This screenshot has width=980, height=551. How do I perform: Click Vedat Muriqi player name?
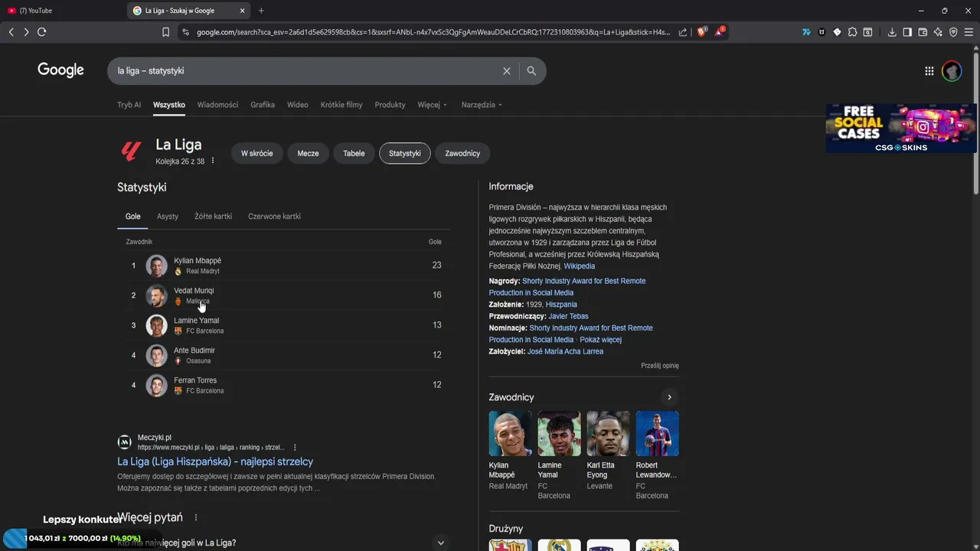(x=194, y=291)
